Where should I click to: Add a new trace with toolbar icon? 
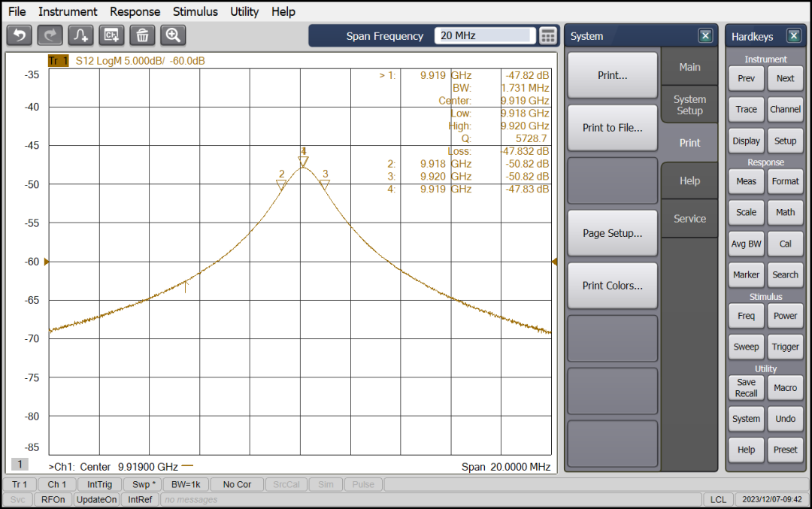80,35
